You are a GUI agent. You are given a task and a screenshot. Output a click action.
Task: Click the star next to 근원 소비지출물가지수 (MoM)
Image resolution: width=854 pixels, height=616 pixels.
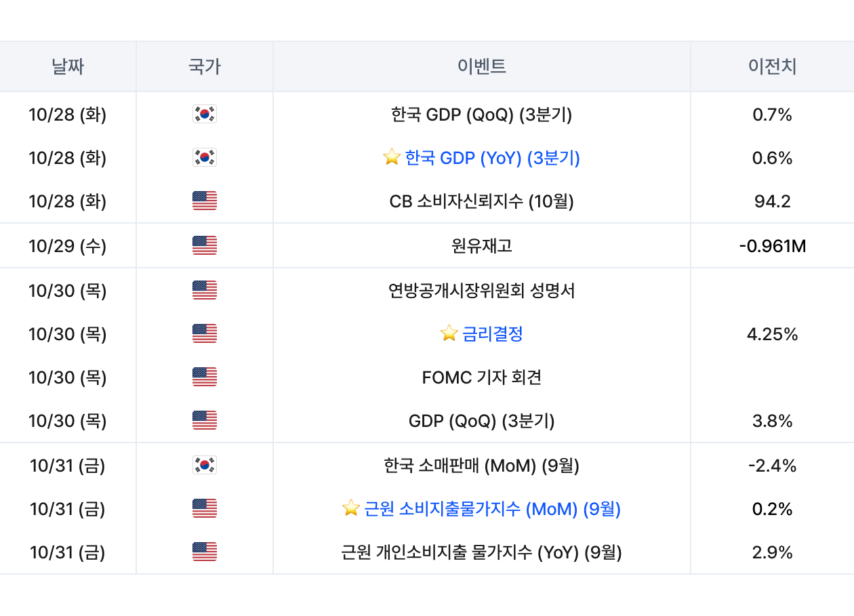coord(350,508)
